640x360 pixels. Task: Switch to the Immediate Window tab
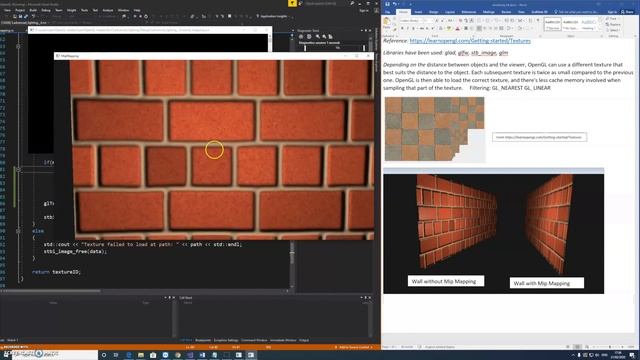tap(283, 340)
